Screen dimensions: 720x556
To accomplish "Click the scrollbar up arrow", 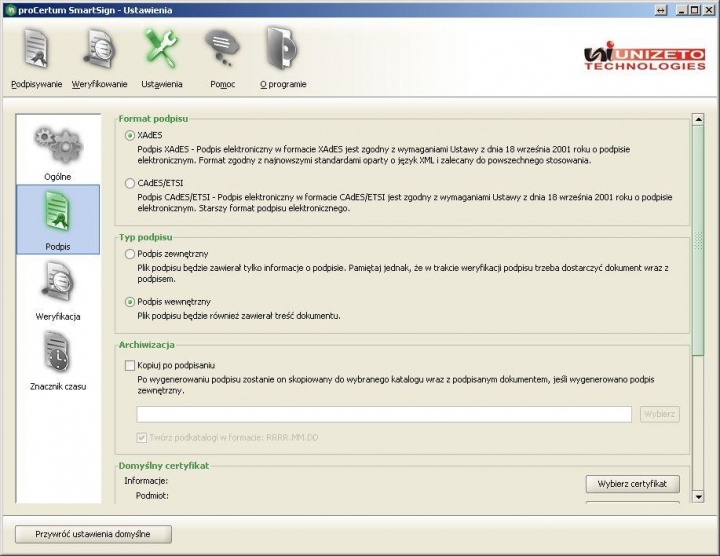I will pyautogui.click(x=698, y=119).
